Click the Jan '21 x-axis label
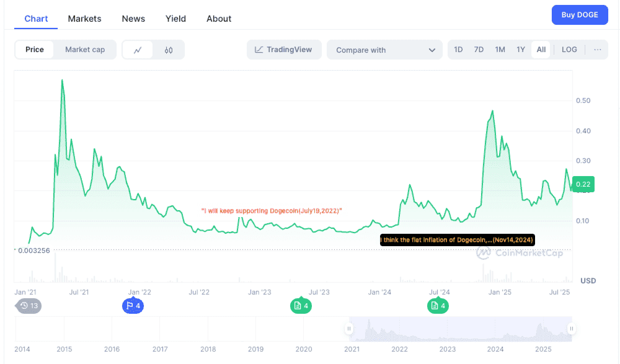 tap(25, 292)
